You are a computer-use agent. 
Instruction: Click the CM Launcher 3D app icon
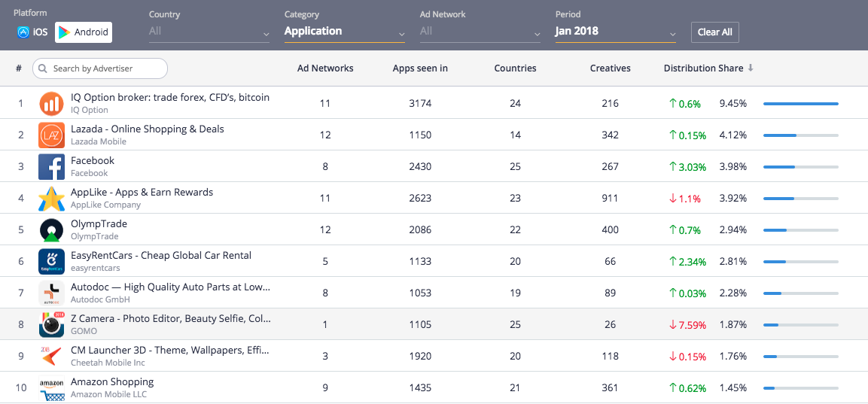click(x=51, y=356)
